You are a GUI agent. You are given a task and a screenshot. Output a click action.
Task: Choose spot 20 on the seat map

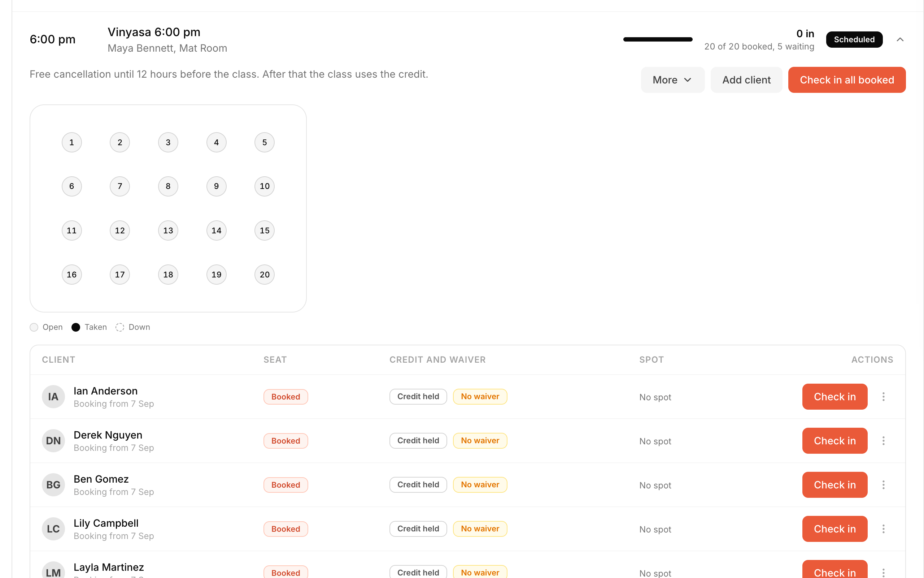[x=265, y=275]
